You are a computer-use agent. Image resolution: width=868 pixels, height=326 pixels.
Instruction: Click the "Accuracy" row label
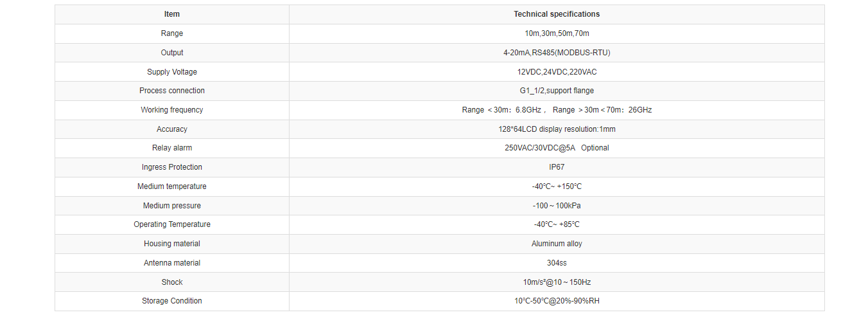pos(172,129)
